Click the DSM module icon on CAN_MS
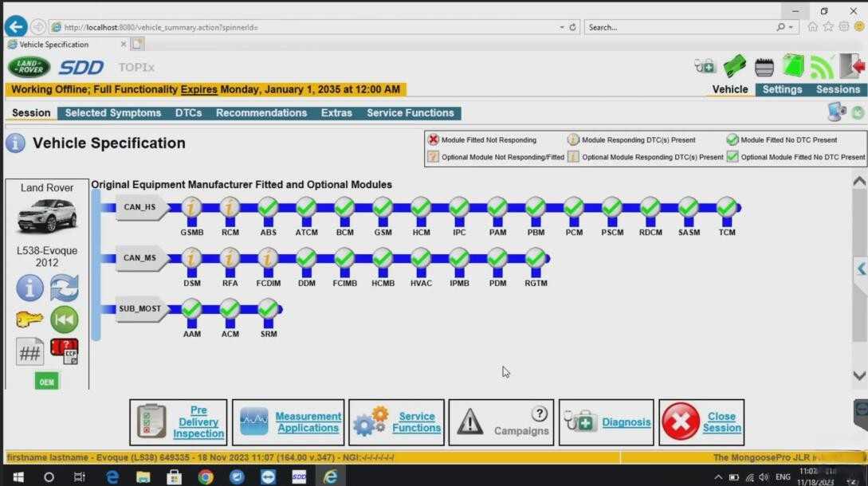The height and width of the screenshot is (486, 868). coord(191,258)
